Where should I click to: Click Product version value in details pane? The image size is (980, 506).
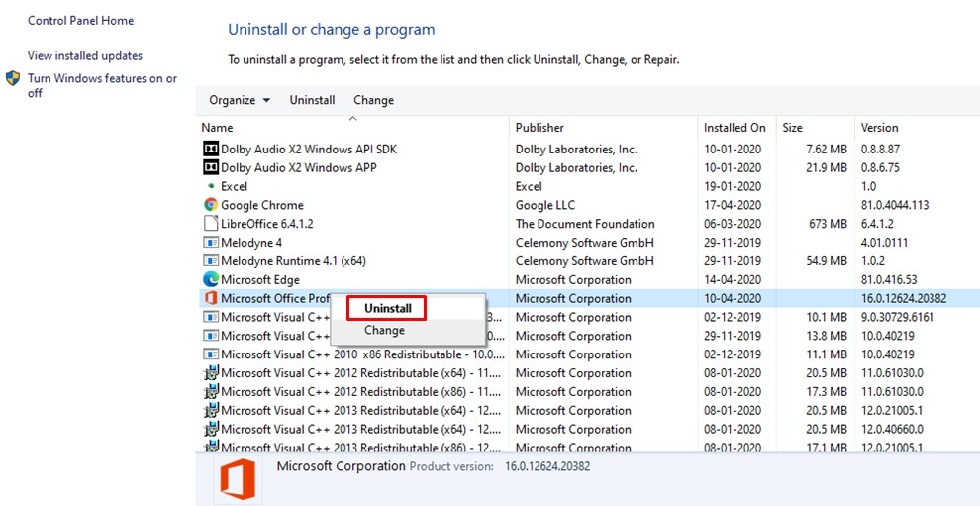point(547,466)
